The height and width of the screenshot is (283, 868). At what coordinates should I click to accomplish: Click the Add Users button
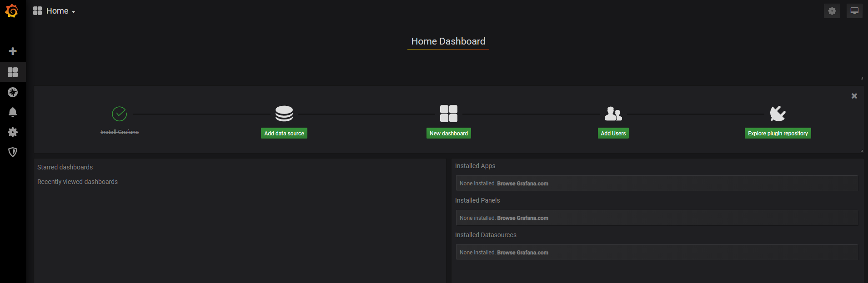coord(613,133)
